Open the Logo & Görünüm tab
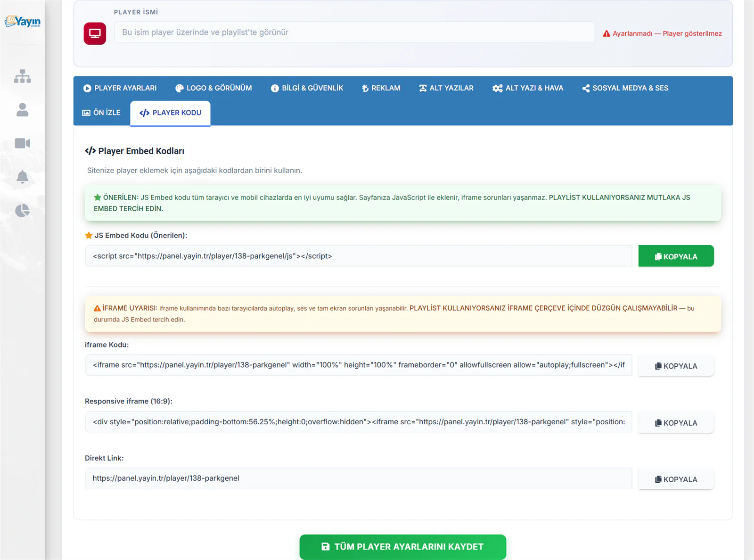 (x=213, y=88)
